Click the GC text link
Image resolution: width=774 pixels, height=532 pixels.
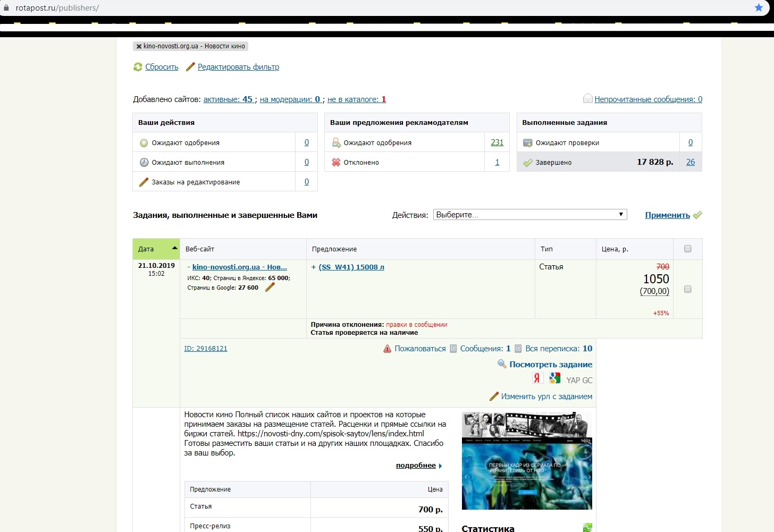click(587, 381)
